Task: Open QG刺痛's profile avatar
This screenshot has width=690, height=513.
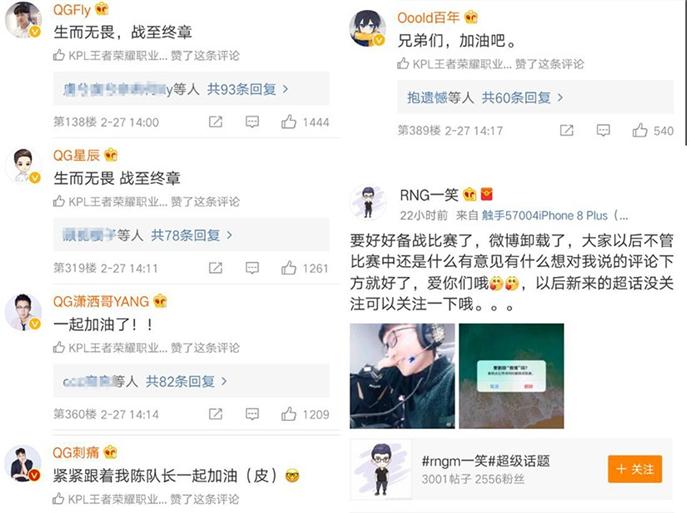Action: pos(23,464)
